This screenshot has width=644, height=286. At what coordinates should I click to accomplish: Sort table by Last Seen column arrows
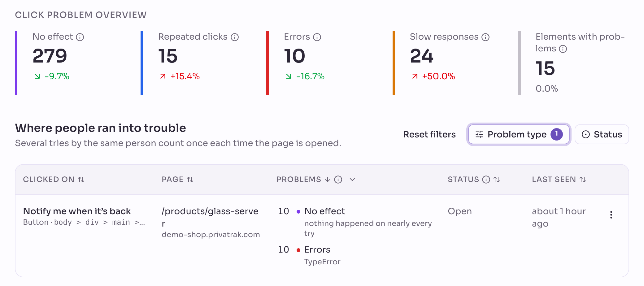583,180
